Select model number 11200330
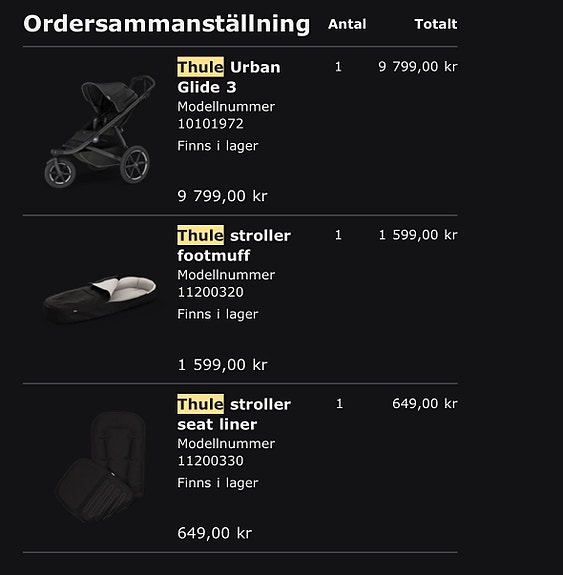Viewport: 563px width, 575px height. (x=210, y=461)
